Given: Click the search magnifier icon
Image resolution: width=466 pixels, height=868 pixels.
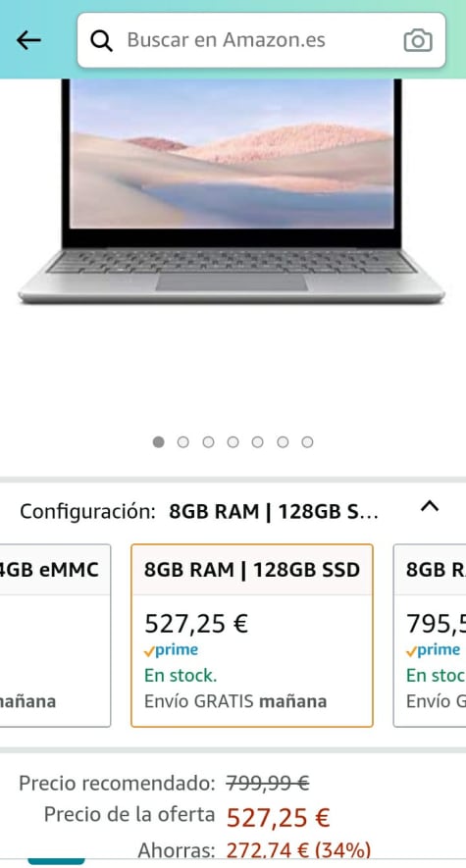Looking at the screenshot, I should tap(101, 40).
